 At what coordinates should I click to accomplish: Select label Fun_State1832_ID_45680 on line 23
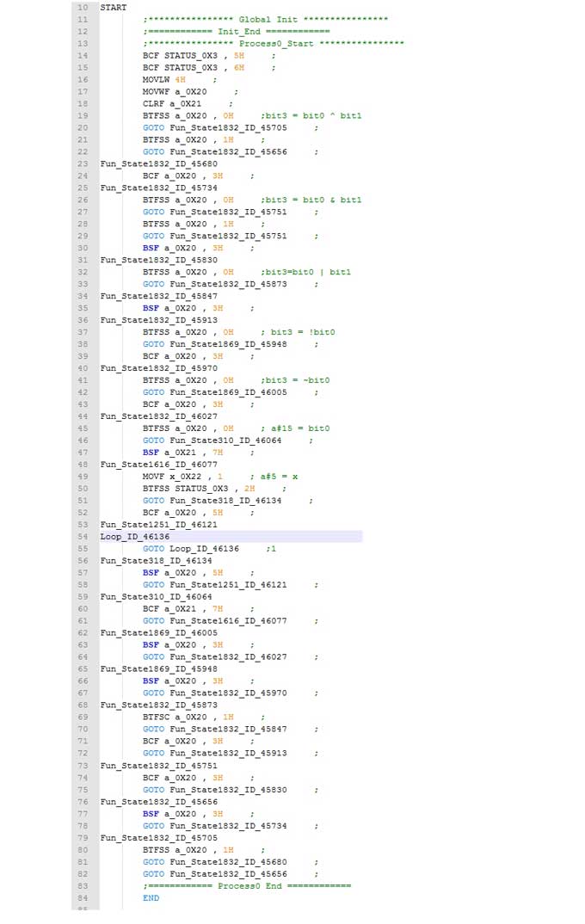pos(158,163)
